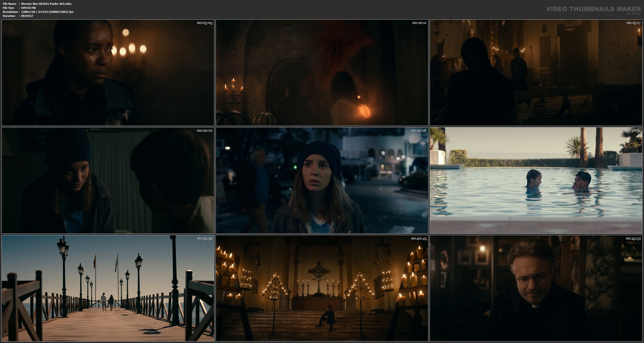Viewport: 644px width, 343px height.
Task: Click the 00:35:39 pier with lampposts thumbnail
Action: pos(108,288)
